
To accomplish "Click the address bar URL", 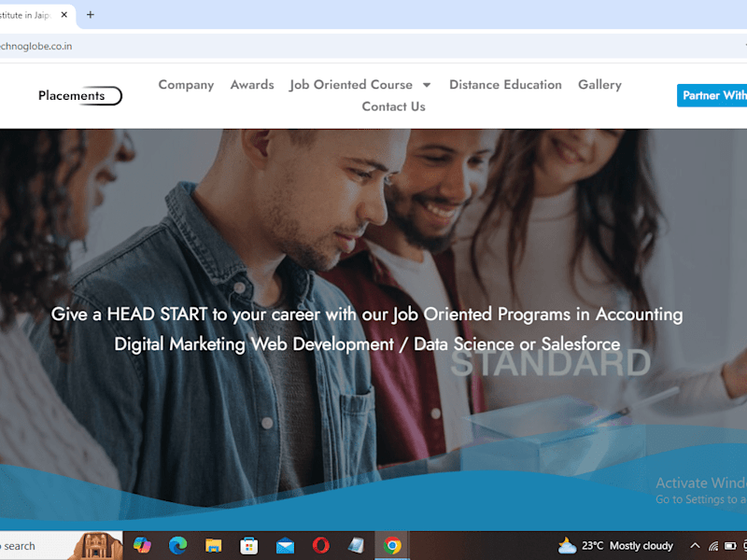I will point(36,46).
